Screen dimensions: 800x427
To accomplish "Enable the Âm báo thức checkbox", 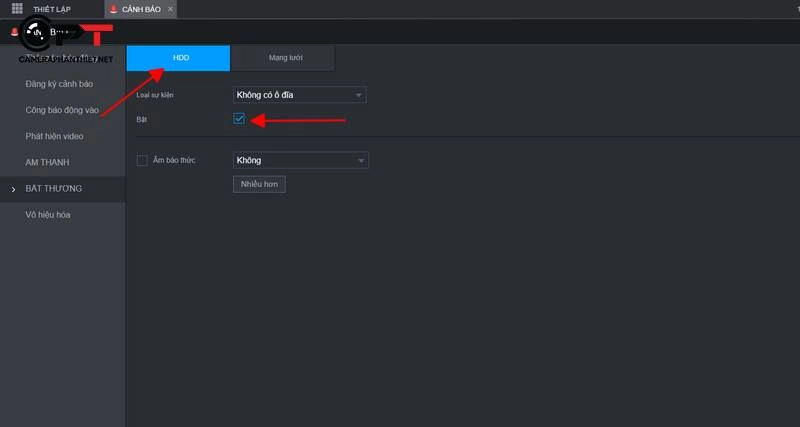I will coord(142,160).
